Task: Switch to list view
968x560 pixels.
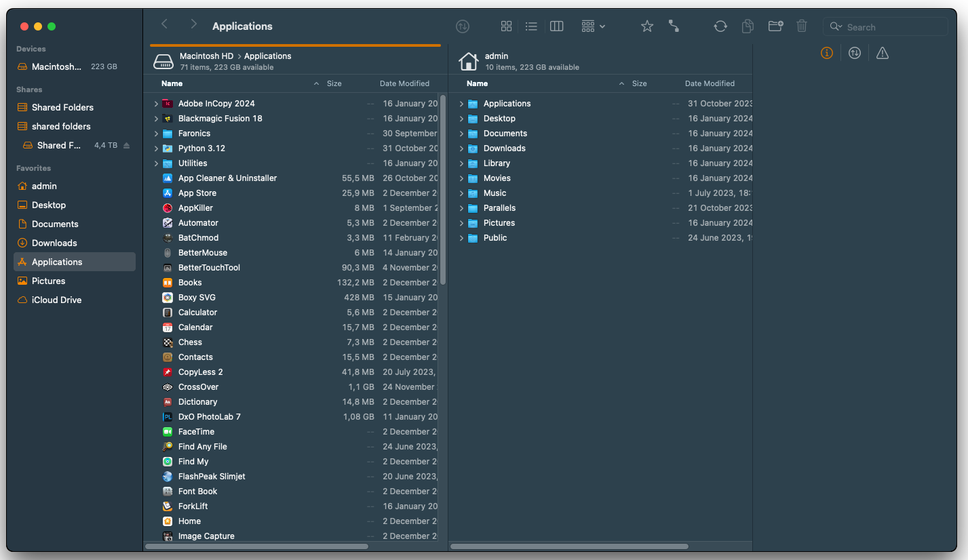Action: pyautogui.click(x=531, y=26)
